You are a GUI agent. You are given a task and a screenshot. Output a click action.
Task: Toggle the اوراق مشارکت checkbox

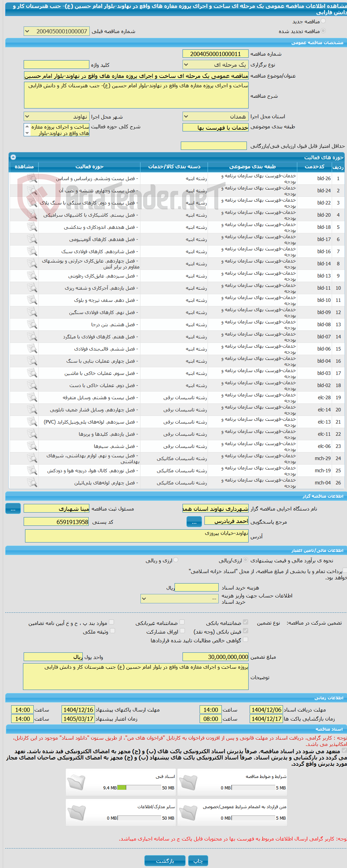pos(182,631)
